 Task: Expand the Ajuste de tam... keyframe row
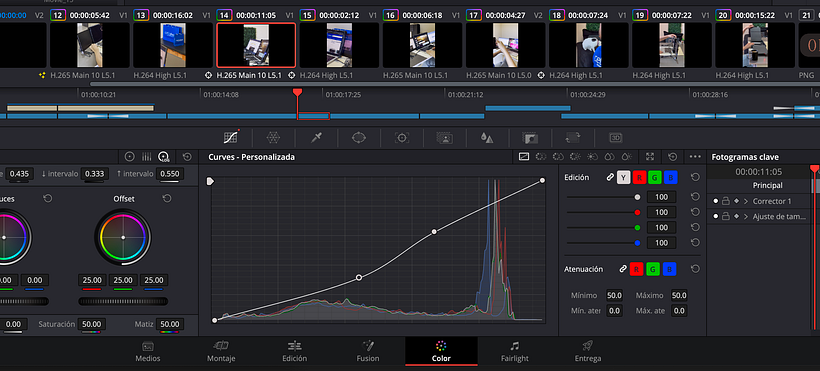[746, 216]
